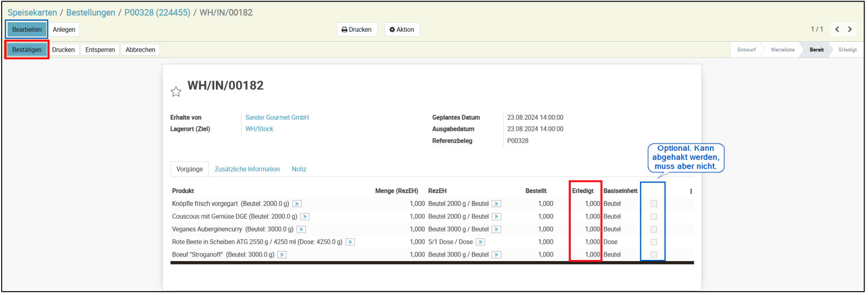
Task: Open column options via three-dot menu
Action: click(691, 191)
